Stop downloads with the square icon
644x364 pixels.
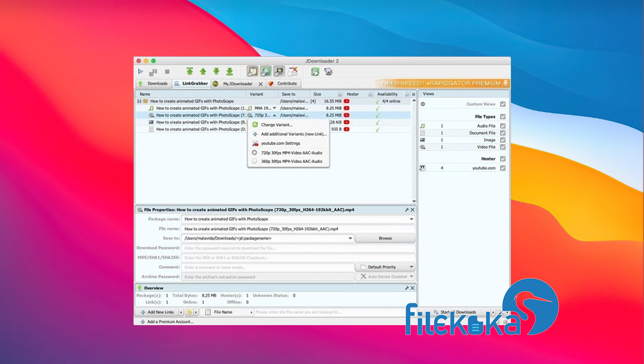[167, 72]
